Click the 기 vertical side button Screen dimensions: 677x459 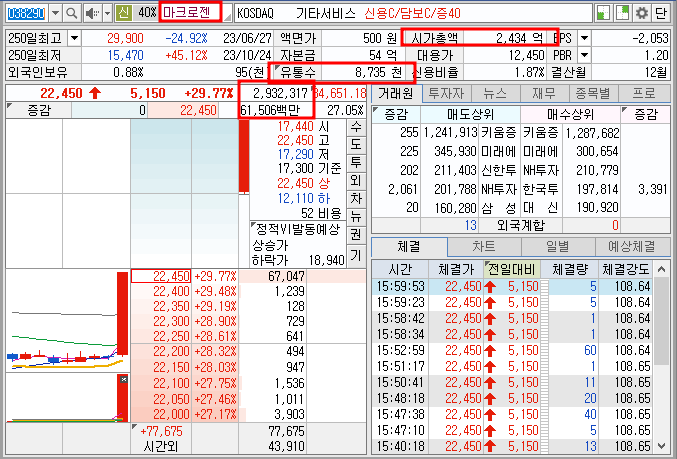[356, 254]
